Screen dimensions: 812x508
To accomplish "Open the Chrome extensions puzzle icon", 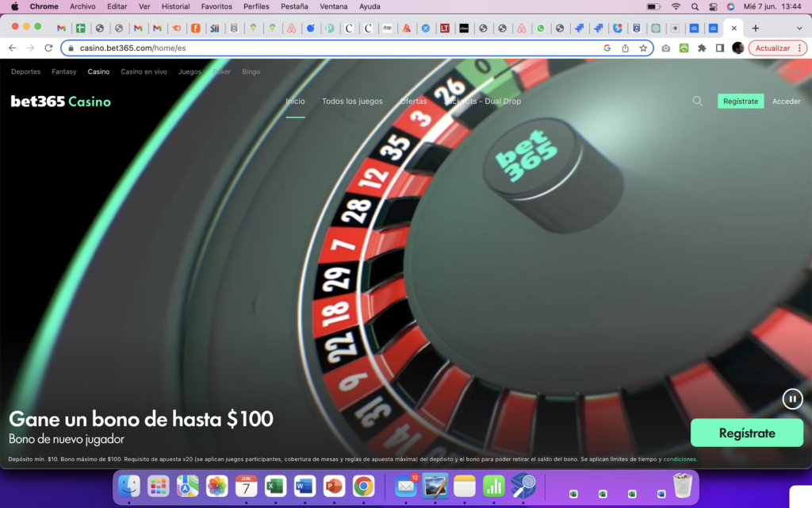I will [x=702, y=48].
